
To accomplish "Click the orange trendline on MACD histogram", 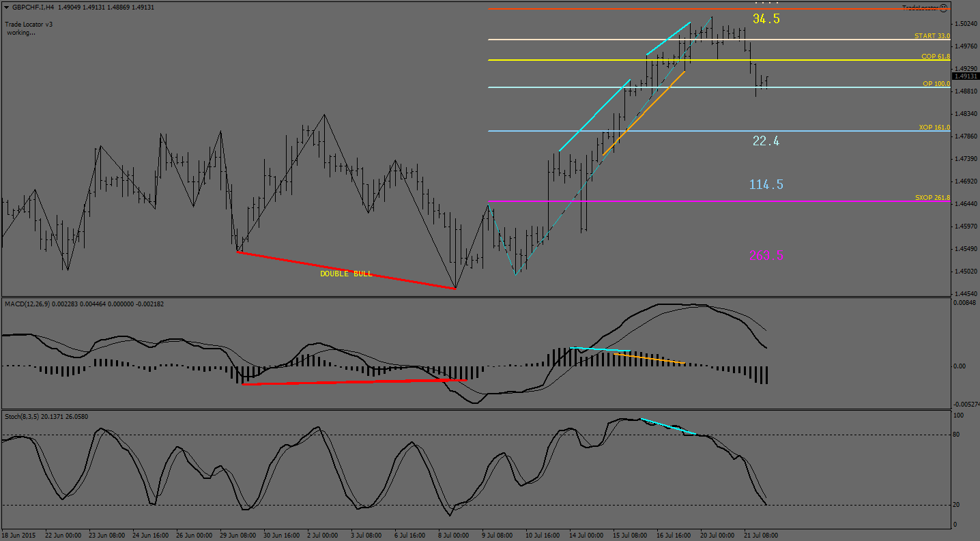I will (x=648, y=358).
